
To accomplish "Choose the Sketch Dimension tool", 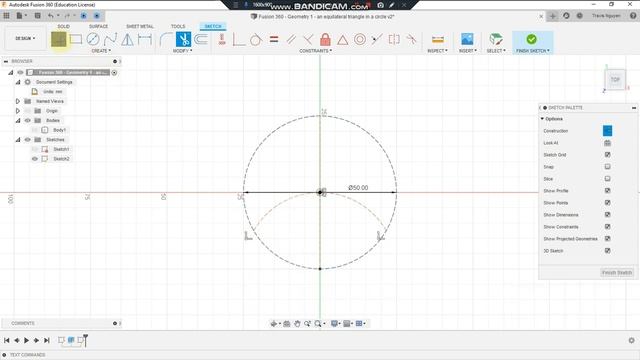I will point(144,39).
